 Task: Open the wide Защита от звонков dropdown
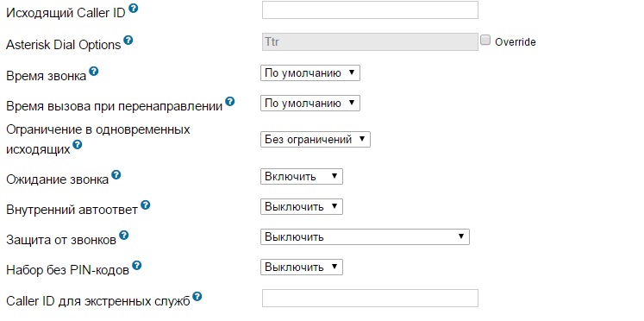[x=365, y=237]
